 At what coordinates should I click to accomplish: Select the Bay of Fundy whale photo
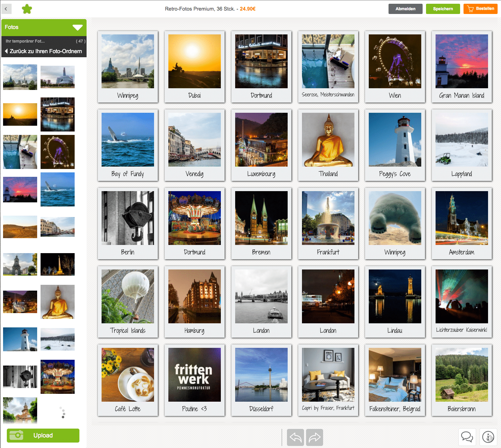point(128,145)
